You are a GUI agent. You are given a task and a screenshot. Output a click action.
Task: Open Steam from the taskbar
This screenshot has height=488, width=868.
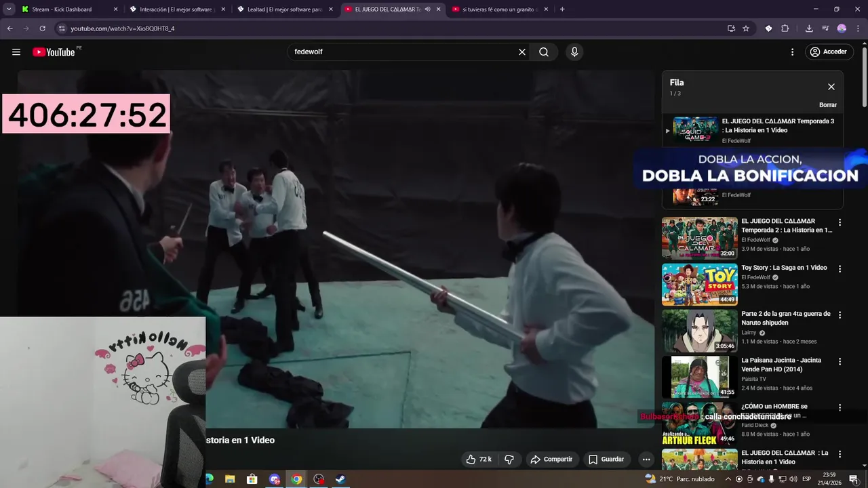341,479
